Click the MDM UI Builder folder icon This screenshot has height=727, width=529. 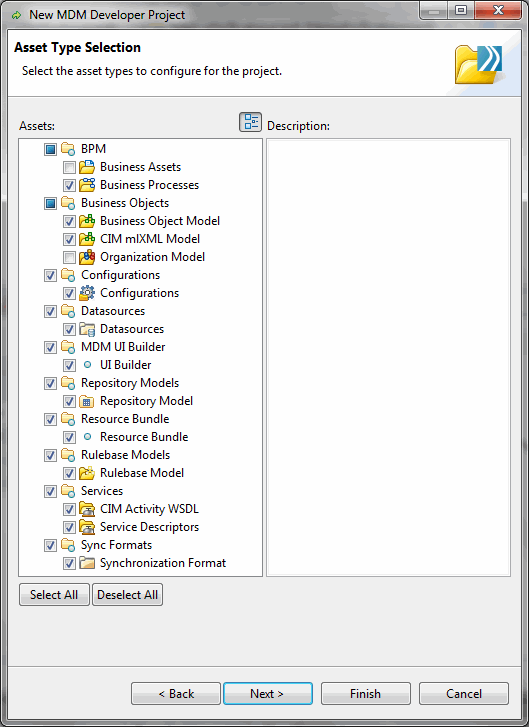[x=68, y=347]
